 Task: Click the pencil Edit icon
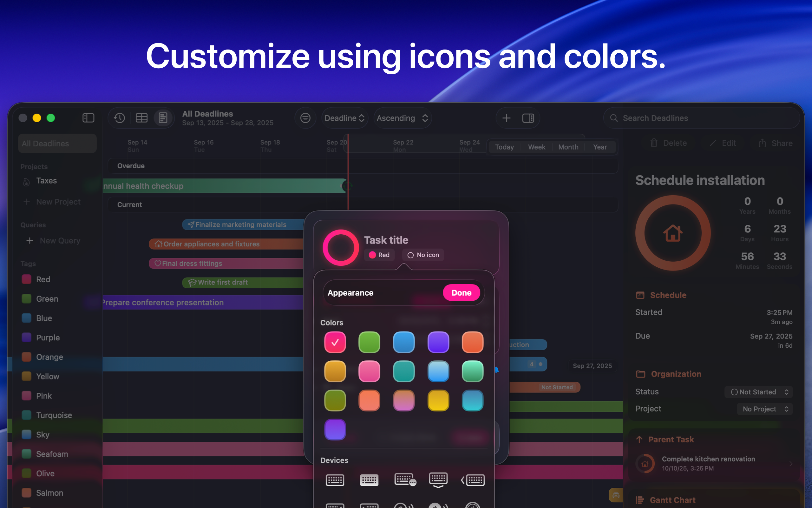(713, 143)
